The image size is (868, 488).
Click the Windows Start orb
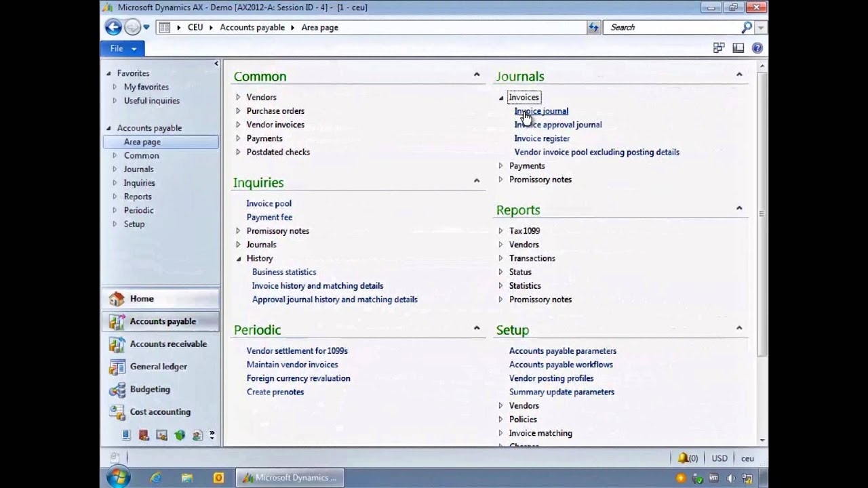pos(118,477)
